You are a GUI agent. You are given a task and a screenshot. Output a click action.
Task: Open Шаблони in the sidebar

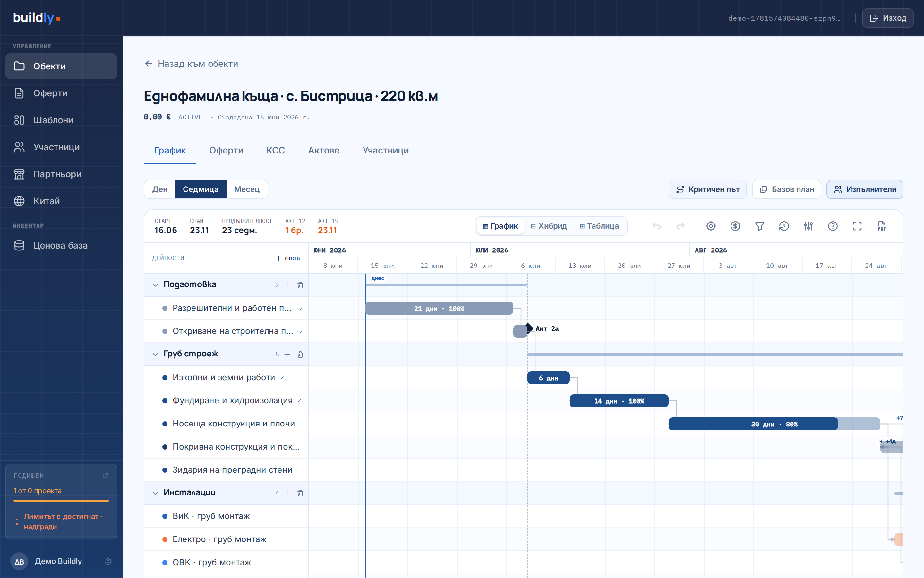pyautogui.click(x=61, y=120)
